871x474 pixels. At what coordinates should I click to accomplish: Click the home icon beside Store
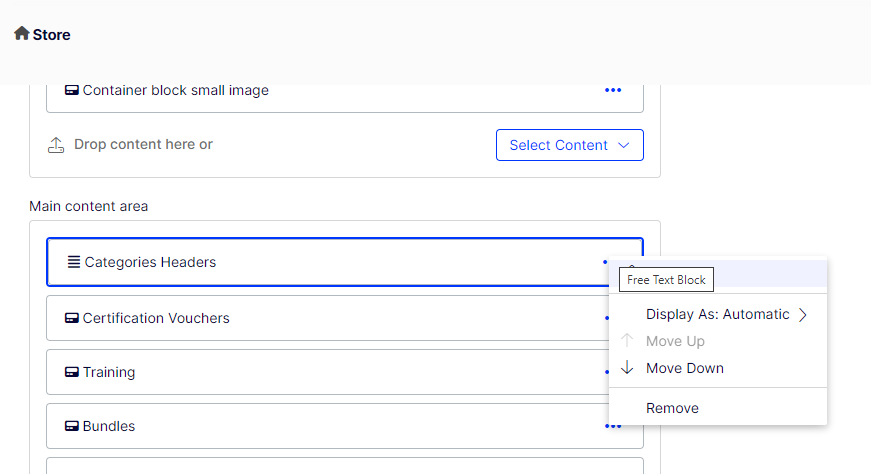[21, 34]
